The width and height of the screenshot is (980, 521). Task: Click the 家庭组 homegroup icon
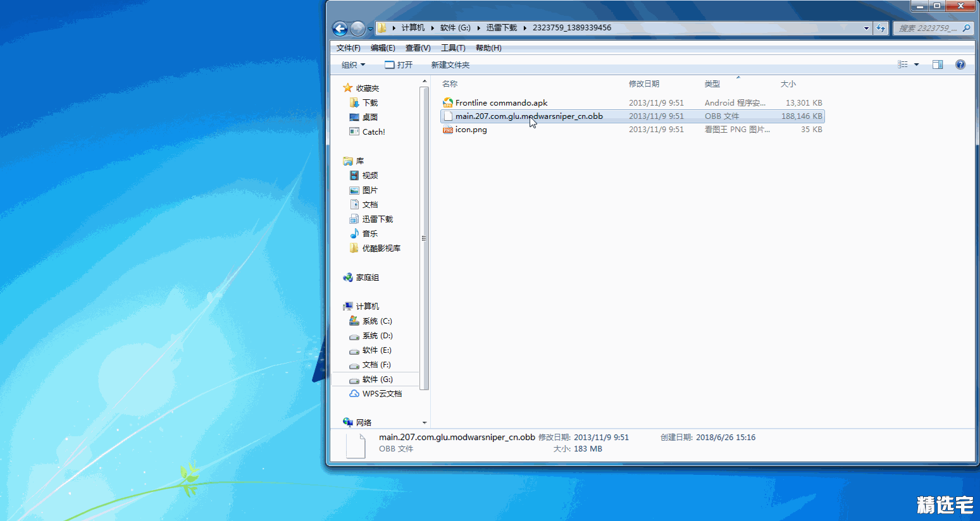point(347,277)
